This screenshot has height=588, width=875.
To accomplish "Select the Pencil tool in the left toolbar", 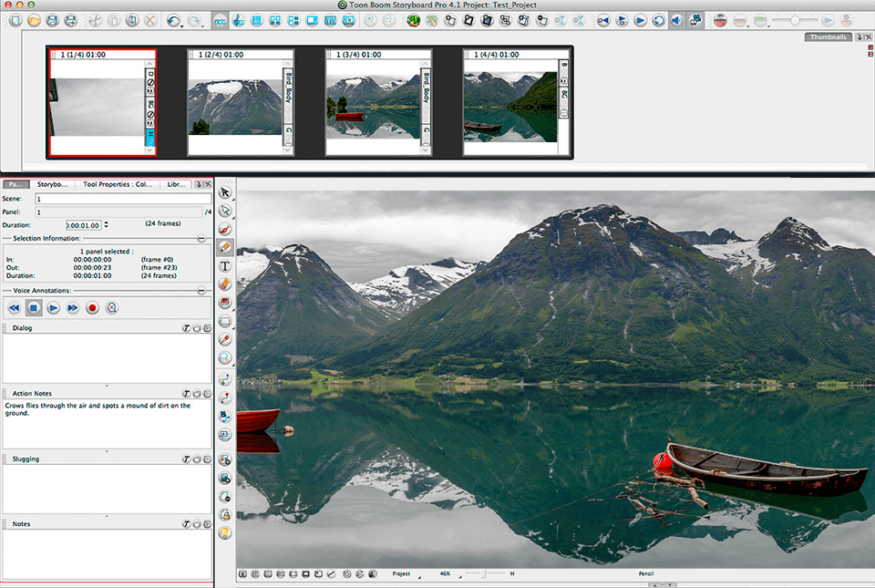I will click(x=224, y=246).
